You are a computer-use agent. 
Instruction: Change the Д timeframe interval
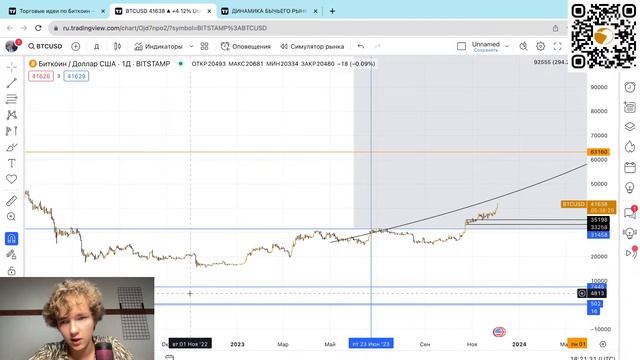coord(96,47)
